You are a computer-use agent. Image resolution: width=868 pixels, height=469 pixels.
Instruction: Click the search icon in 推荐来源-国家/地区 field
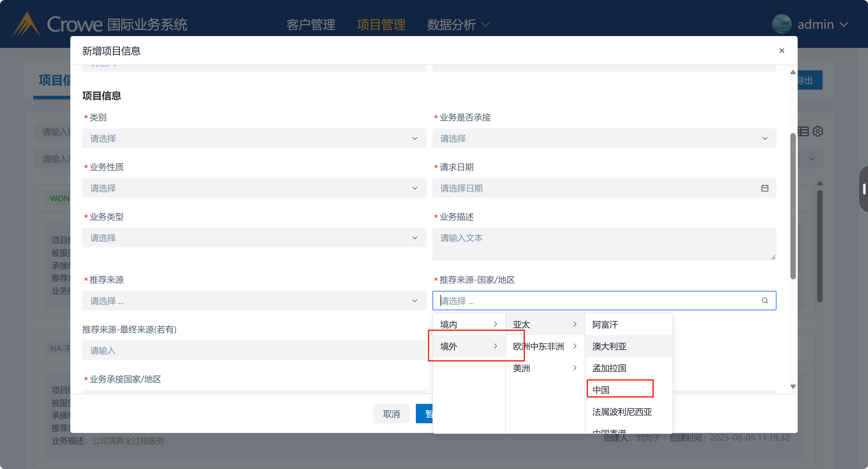tap(765, 301)
